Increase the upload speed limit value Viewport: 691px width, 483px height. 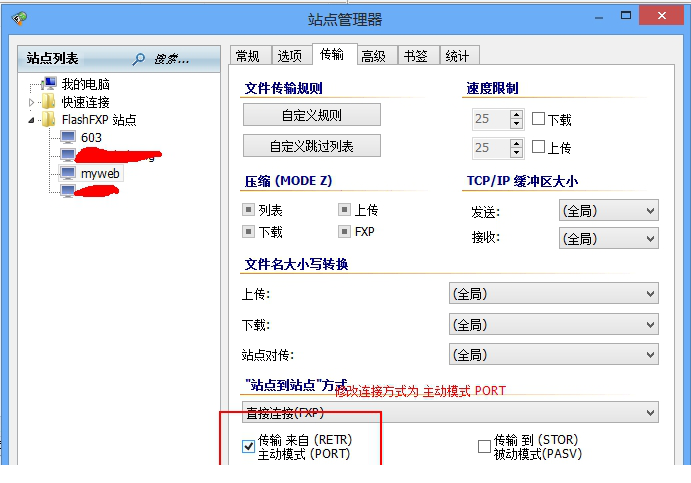516,143
